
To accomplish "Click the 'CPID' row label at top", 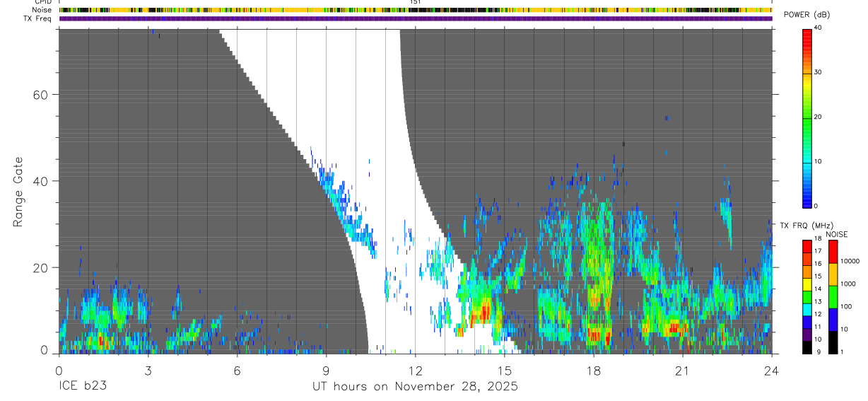I will (43, 2).
